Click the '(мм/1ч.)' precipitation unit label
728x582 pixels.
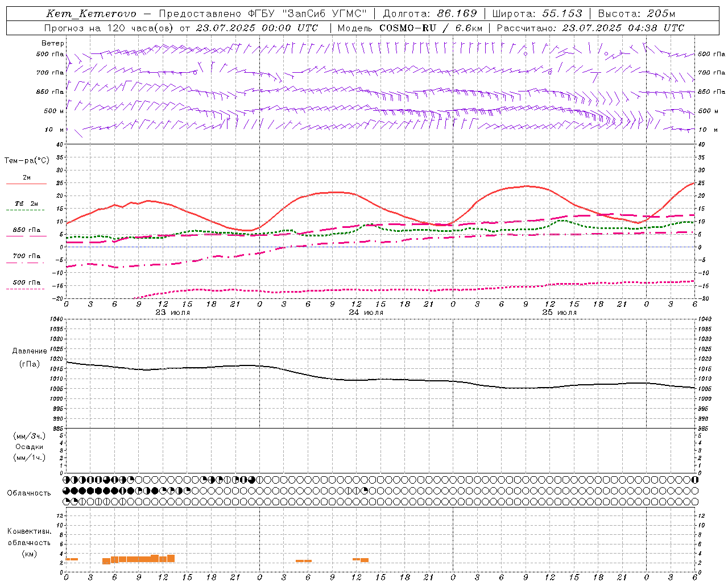29,458
